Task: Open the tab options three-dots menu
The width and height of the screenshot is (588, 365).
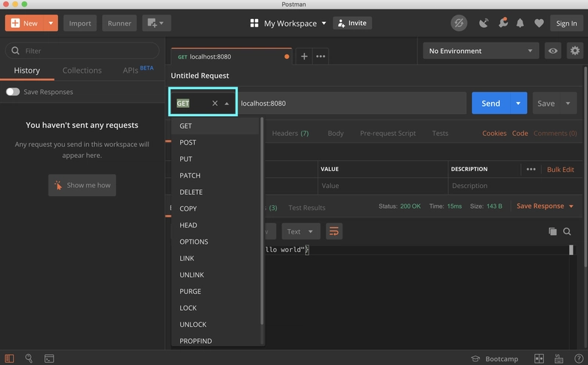Action: click(320, 57)
